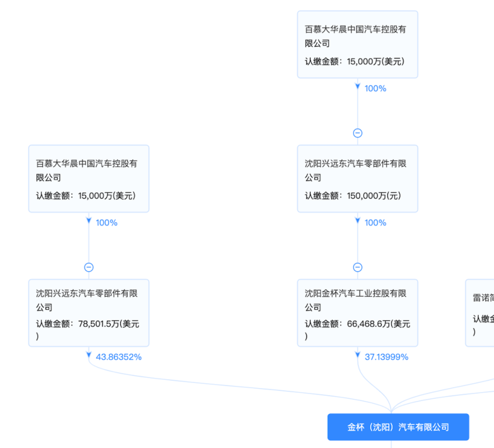The width and height of the screenshot is (494, 448).
Task: Click 100% label under left 百慕大 card
Action: pyautogui.click(x=107, y=223)
